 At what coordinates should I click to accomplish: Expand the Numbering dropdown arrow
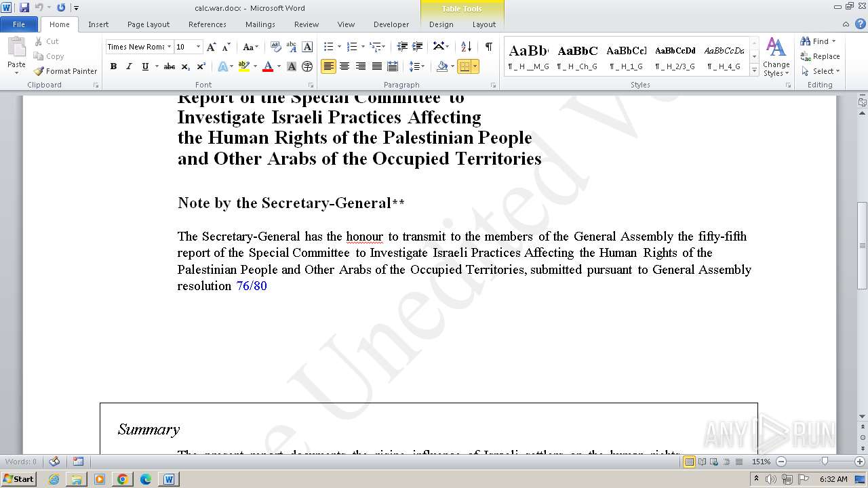[x=363, y=47]
